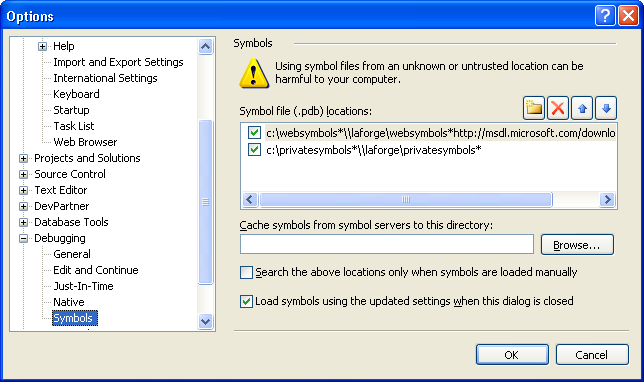Open Debugging General page
This screenshot has width=644, height=382.
72,254
